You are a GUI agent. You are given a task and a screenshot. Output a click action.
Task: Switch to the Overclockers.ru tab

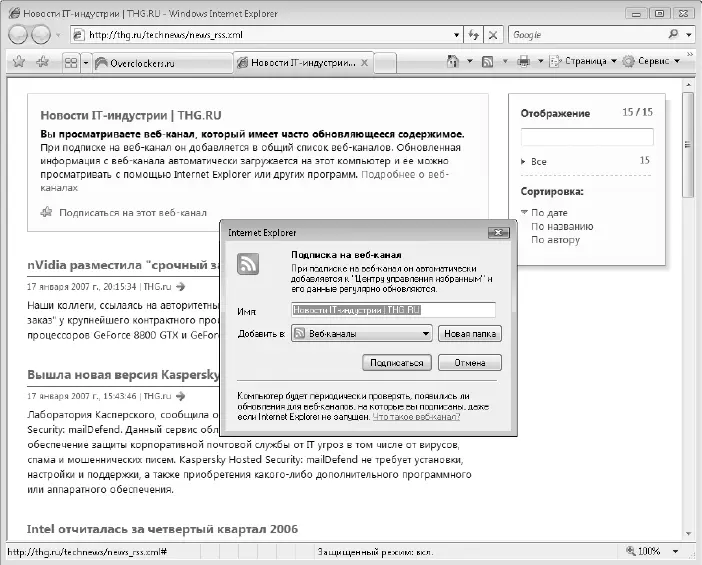coord(162,63)
